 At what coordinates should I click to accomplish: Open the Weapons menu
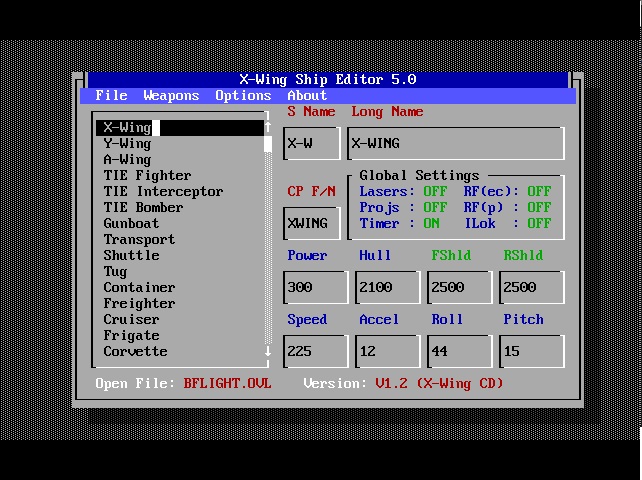(x=171, y=95)
